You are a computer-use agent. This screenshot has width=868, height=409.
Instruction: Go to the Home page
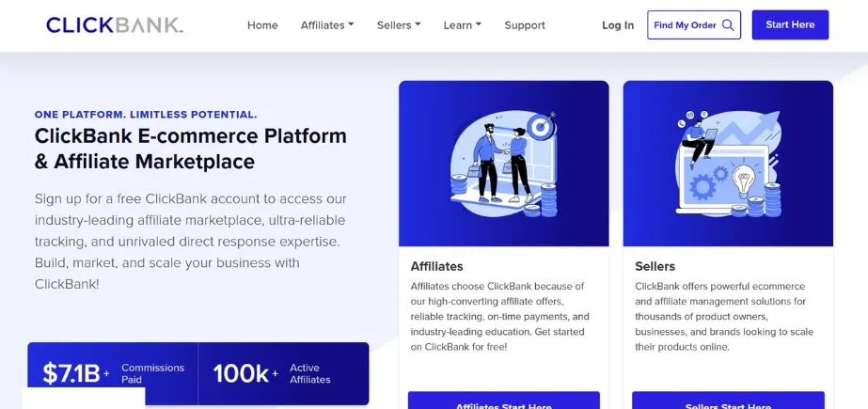coord(262,25)
